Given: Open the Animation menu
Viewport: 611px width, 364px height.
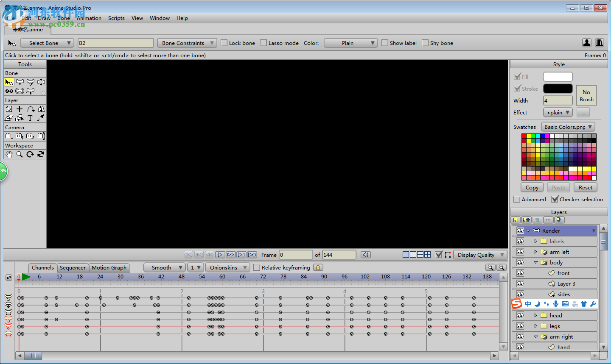Looking at the screenshot, I should tap(89, 18).
